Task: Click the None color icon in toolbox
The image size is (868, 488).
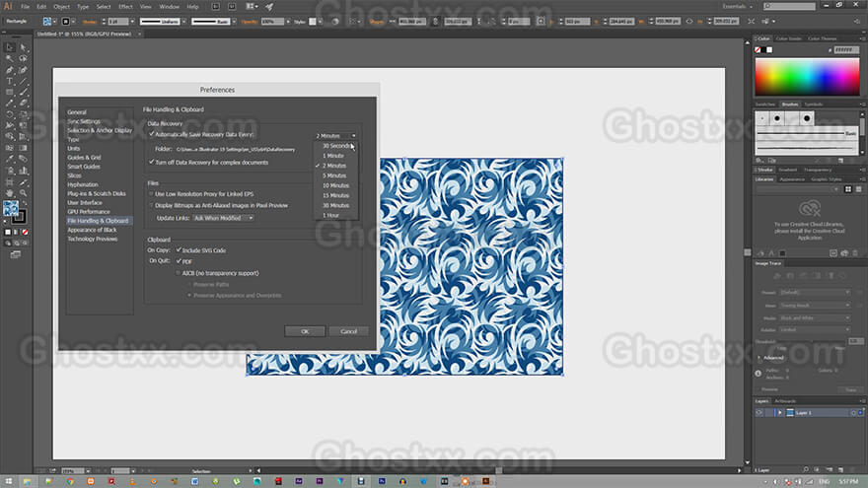Action: [25, 233]
